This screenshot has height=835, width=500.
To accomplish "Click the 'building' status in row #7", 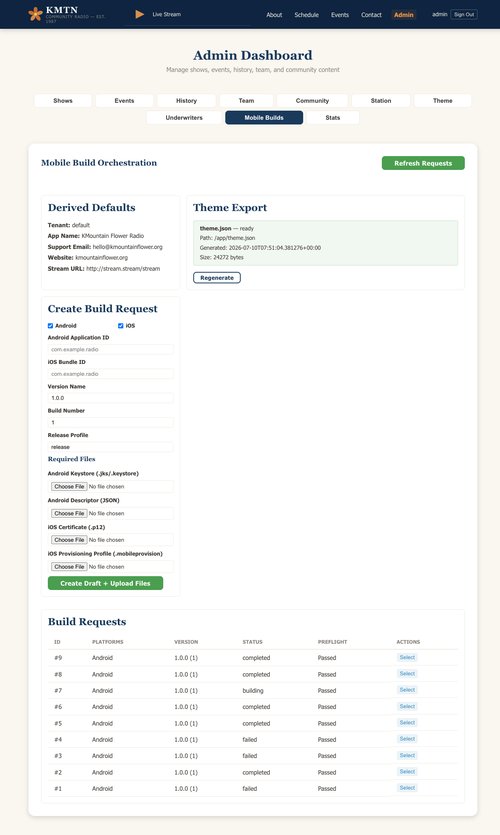I will point(253,691).
